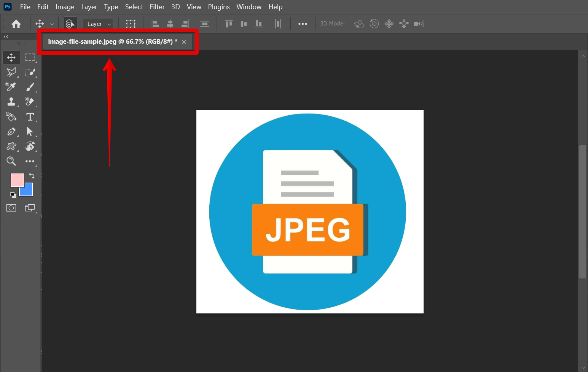Go to the Home screen

pos(16,24)
